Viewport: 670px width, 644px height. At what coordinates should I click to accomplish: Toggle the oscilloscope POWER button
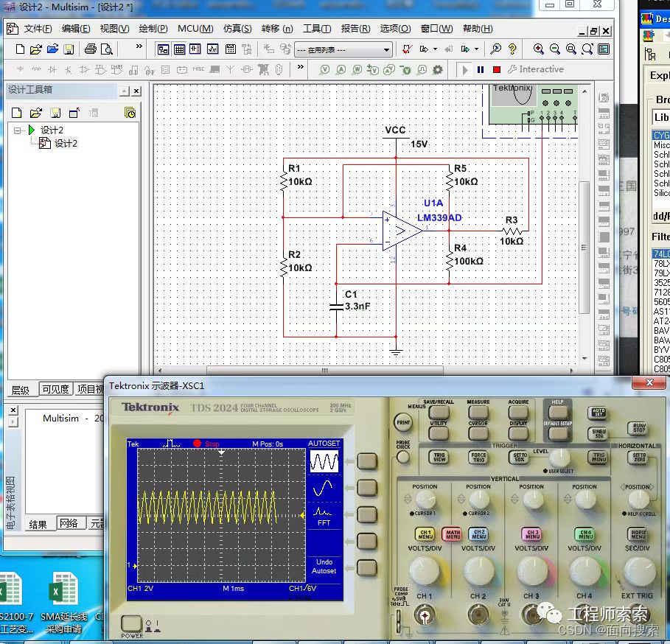[x=132, y=623]
